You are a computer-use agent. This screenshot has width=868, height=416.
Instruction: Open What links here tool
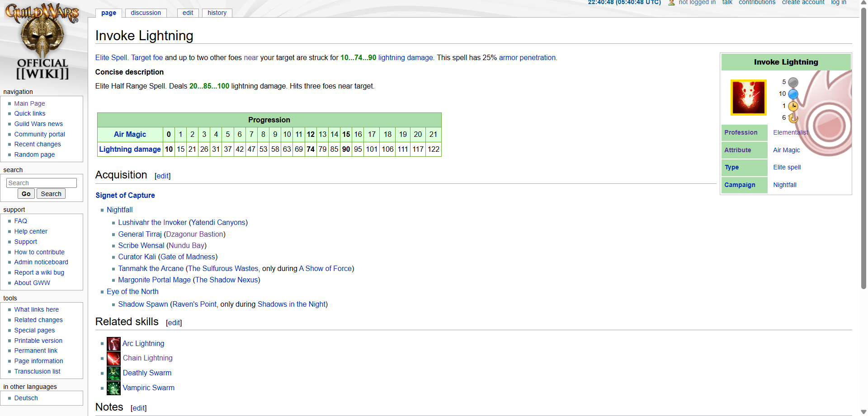click(37, 309)
